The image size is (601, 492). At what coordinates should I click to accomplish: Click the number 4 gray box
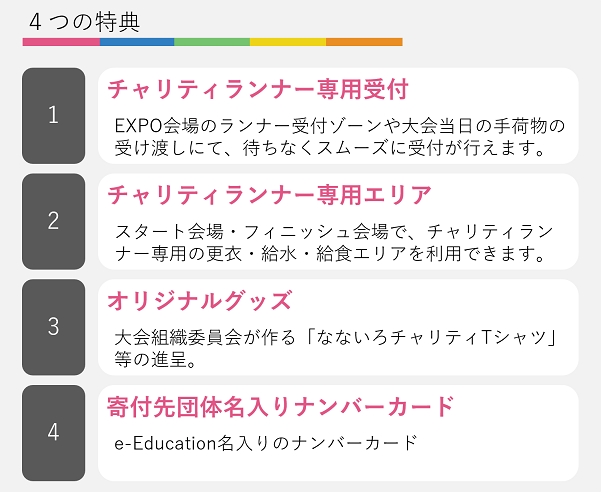(53, 433)
